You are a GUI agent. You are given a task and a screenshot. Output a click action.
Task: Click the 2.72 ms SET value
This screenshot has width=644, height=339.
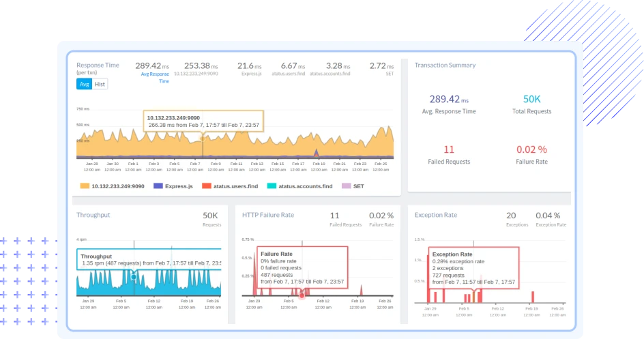381,65
